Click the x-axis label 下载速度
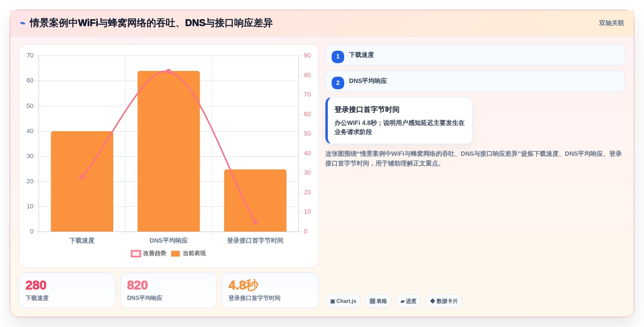This screenshot has width=644, height=327. [x=82, y=240]
